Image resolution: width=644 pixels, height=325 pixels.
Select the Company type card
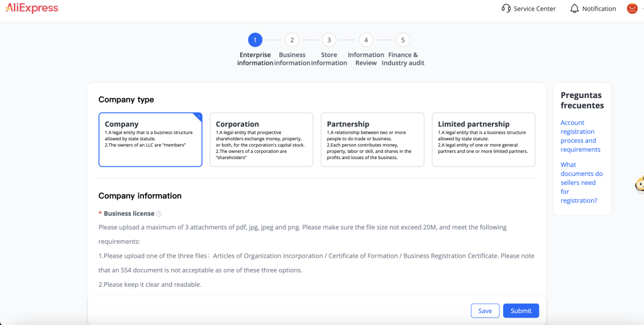click(150, 140)
